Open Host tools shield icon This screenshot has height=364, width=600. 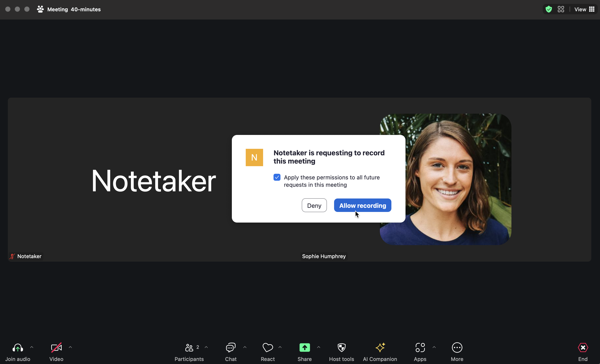click(x=342, y=348)
